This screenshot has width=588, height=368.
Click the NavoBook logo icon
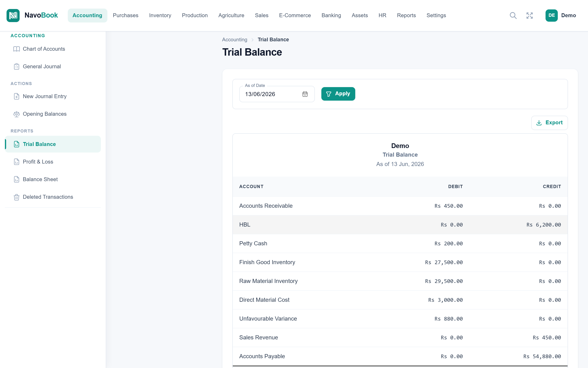13,15
